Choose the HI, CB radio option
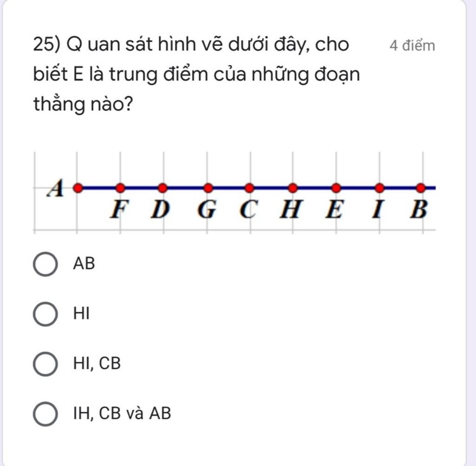The width and height of the screenshot is (476, 466). coord(45,364)
